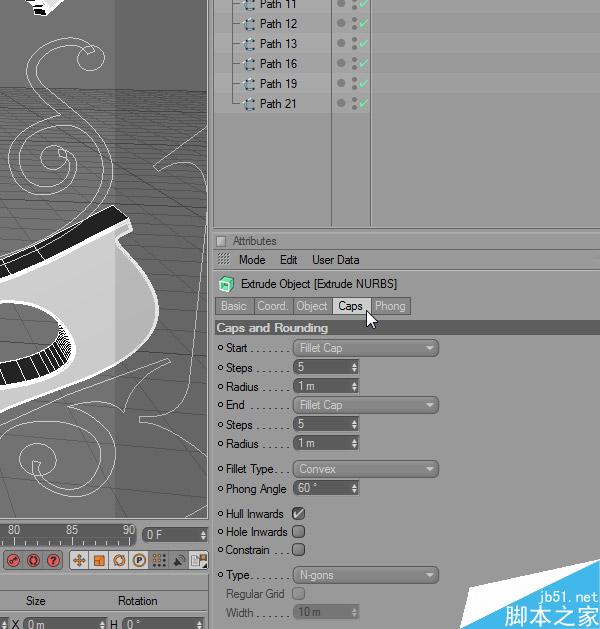Click the Steps stepper arrows under Start

click(354, 367)
